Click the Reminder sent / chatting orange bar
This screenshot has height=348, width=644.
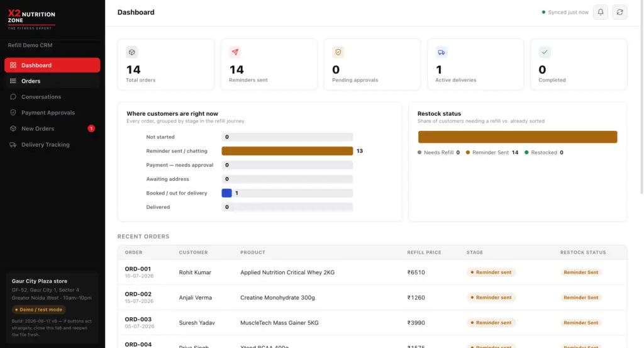pos(287,151)
